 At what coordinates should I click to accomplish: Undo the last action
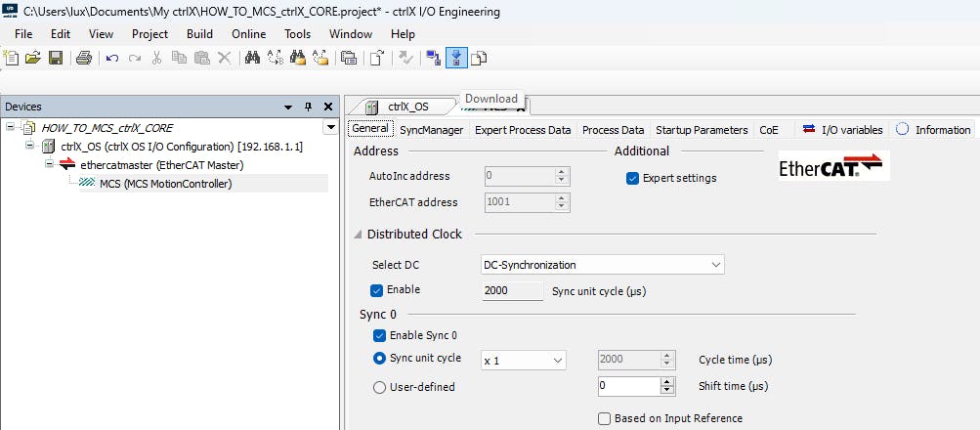[x=112, y=58]
